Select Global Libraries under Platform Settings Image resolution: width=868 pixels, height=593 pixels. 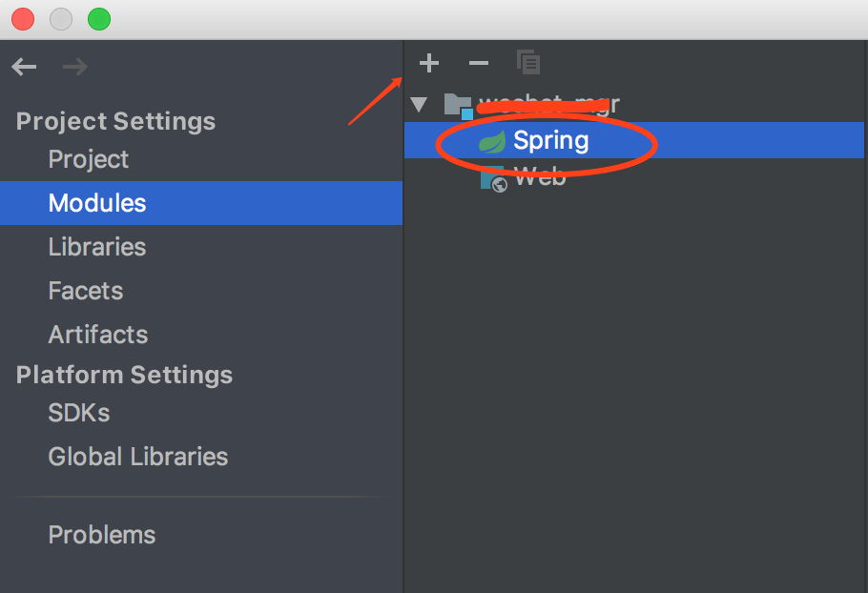(x=137, y=457)
